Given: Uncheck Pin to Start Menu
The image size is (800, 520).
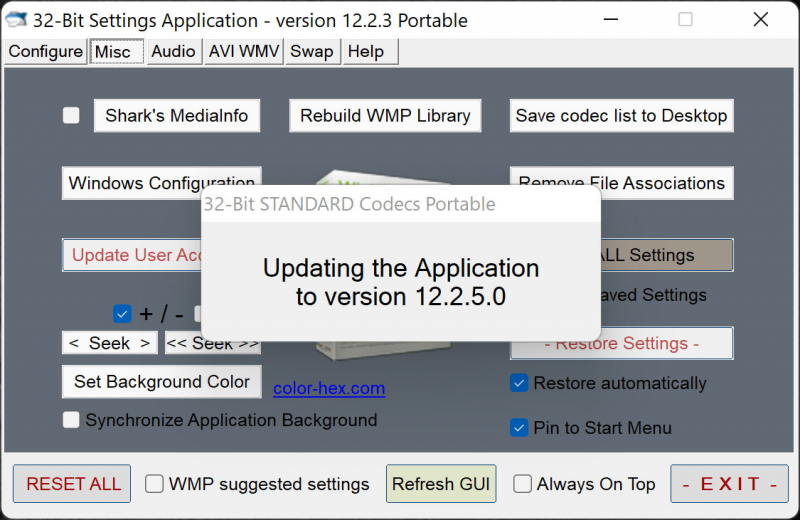Looking at the screenshot, I should (519, 428).
